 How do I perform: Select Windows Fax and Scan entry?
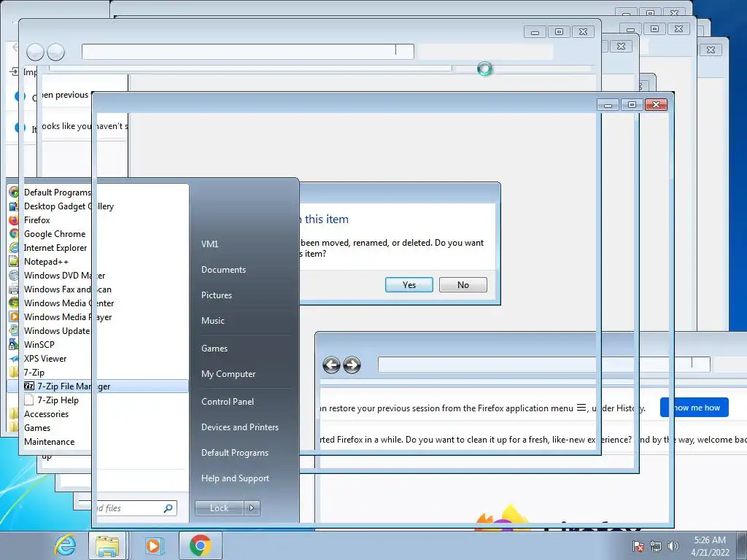coord(68,289)
